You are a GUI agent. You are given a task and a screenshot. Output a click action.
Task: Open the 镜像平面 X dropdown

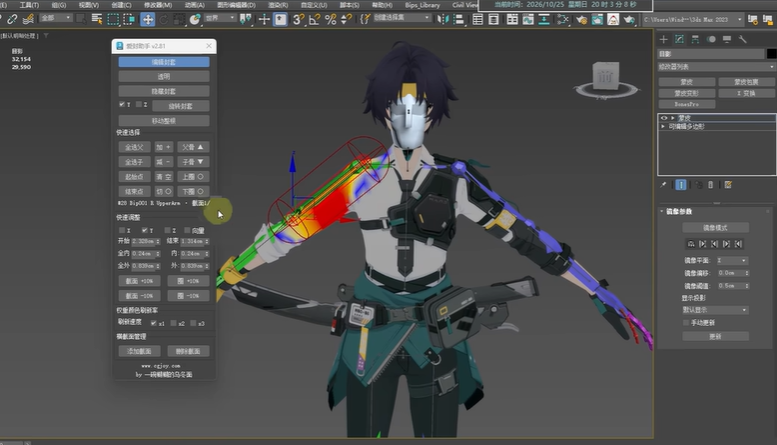click(732, 260)
